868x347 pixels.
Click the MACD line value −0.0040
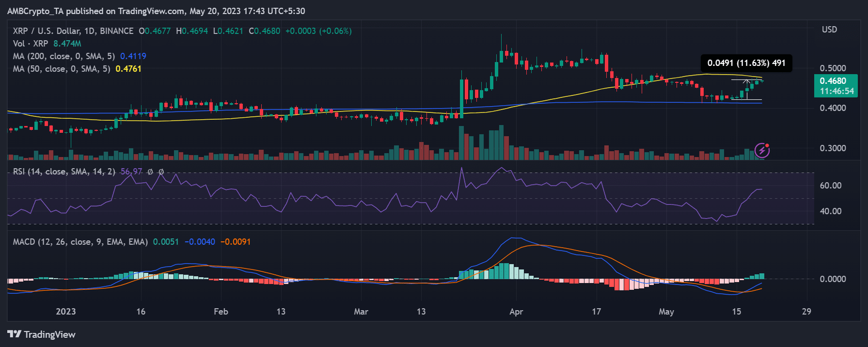(x=200, y=241)
